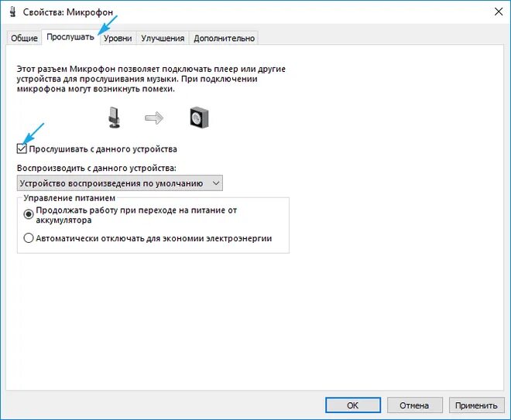The image size is (511, 420).
Task: Click the Управление питанием group label
Action: (x=70, y=198)
